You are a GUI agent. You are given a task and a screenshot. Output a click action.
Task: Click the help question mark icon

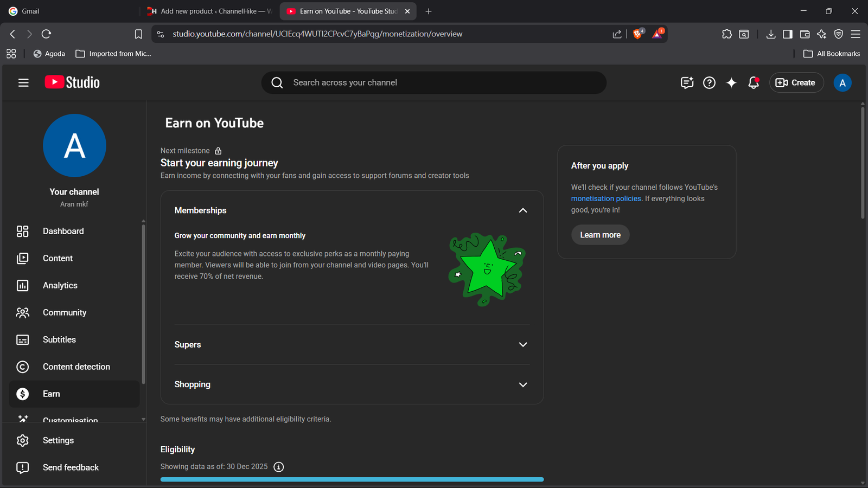tap(709, 82)
